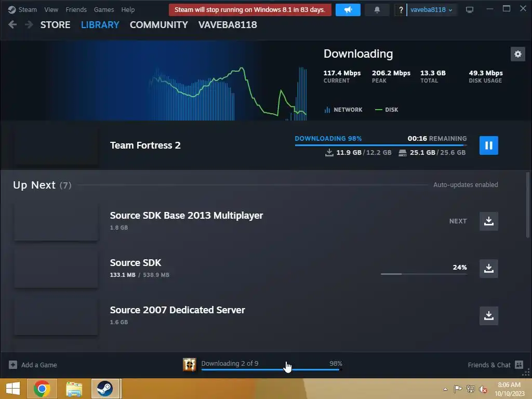The width and height of the screenshot is (532, 399).
Task: Click the taskbar clock showing 8:06 AM
Action: click(509, 389)
